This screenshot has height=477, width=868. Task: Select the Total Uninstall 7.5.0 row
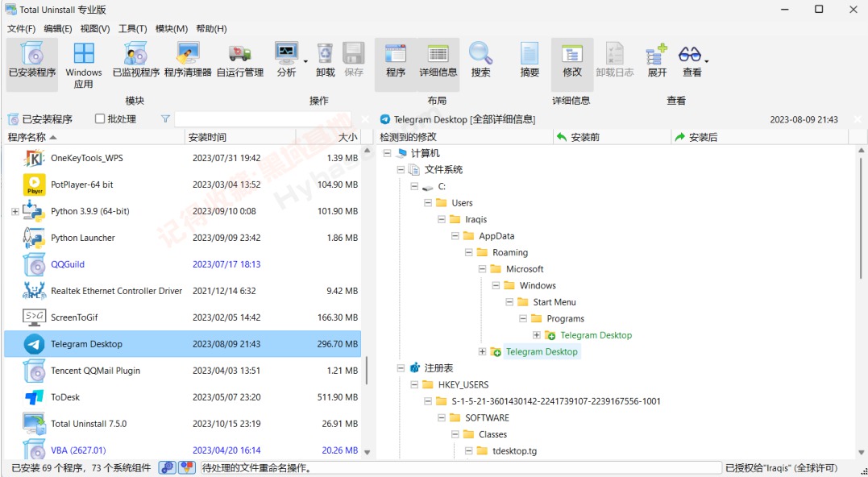point(183,423)
